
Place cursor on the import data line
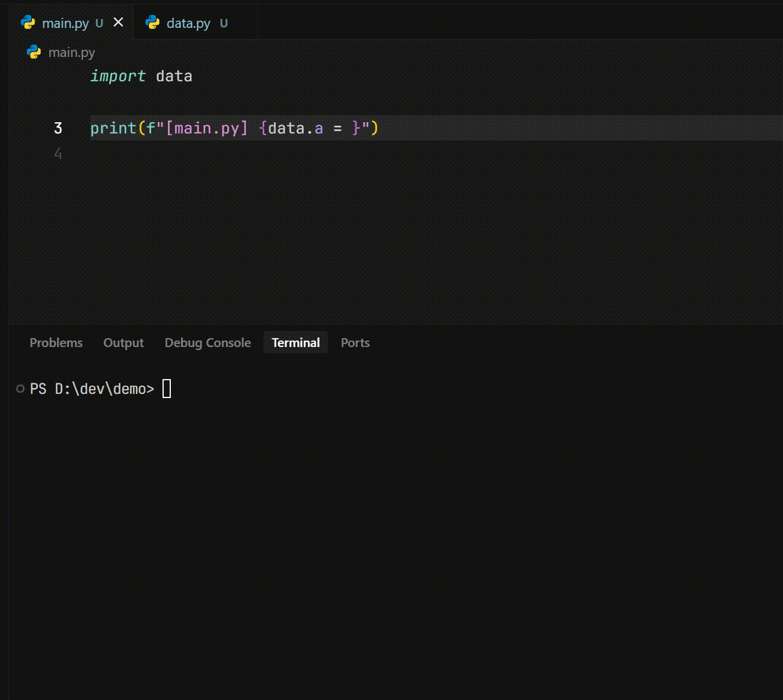coord(142,76)
